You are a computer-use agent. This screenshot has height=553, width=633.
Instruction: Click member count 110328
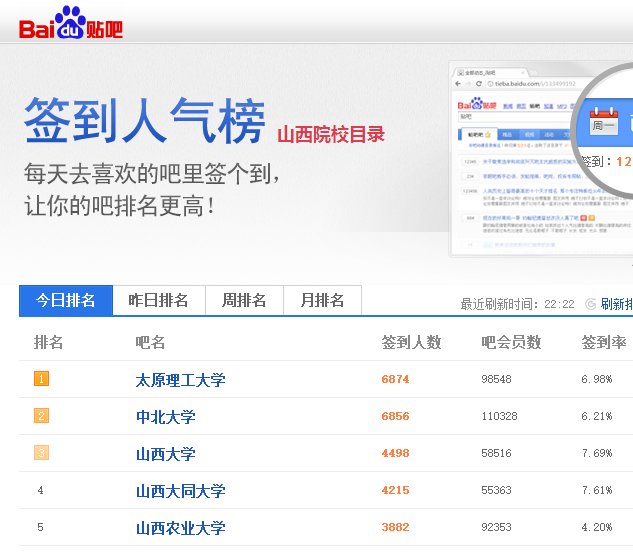tap(499, 416)
